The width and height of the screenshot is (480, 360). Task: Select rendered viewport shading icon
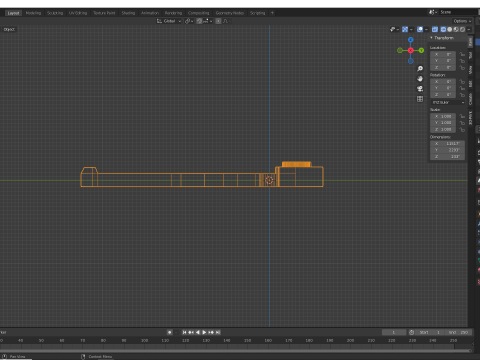point(462,29)
